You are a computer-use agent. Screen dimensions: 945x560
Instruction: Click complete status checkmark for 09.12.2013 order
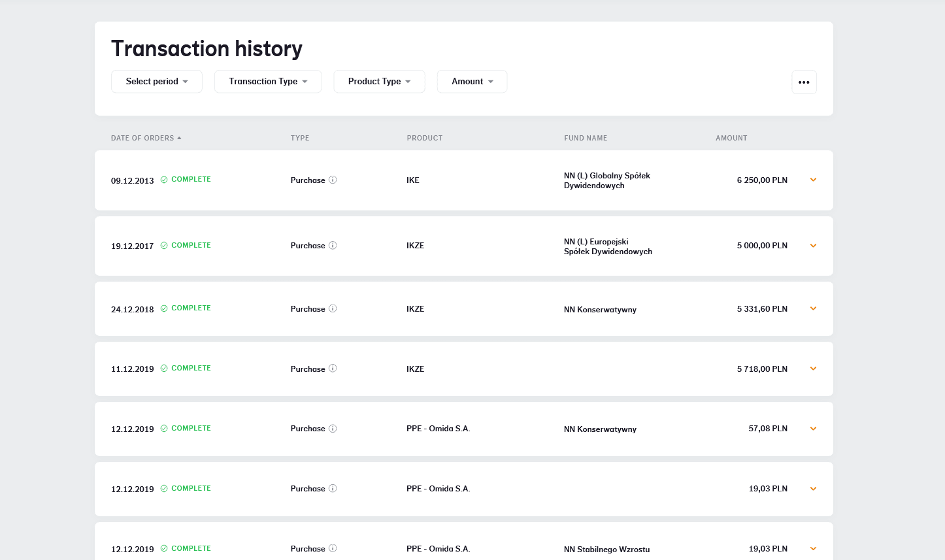(x=164, y=180)
